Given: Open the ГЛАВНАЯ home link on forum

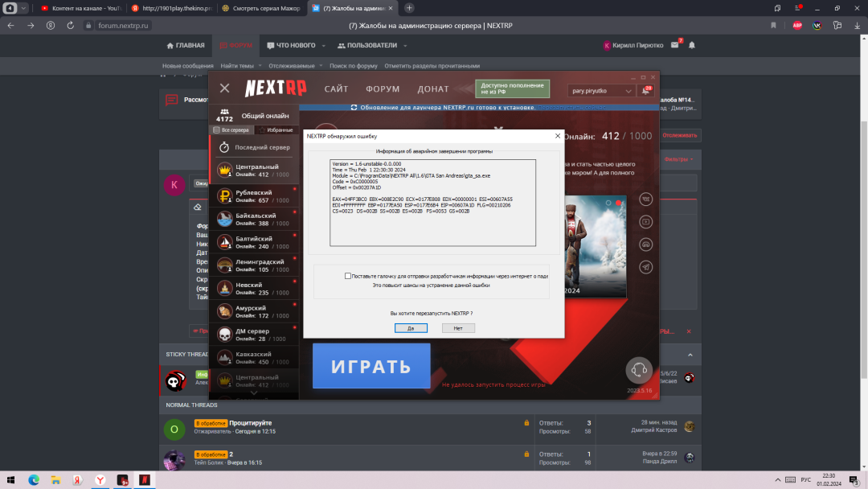Looking at the screenshot, I should click(x=186, y=45).
